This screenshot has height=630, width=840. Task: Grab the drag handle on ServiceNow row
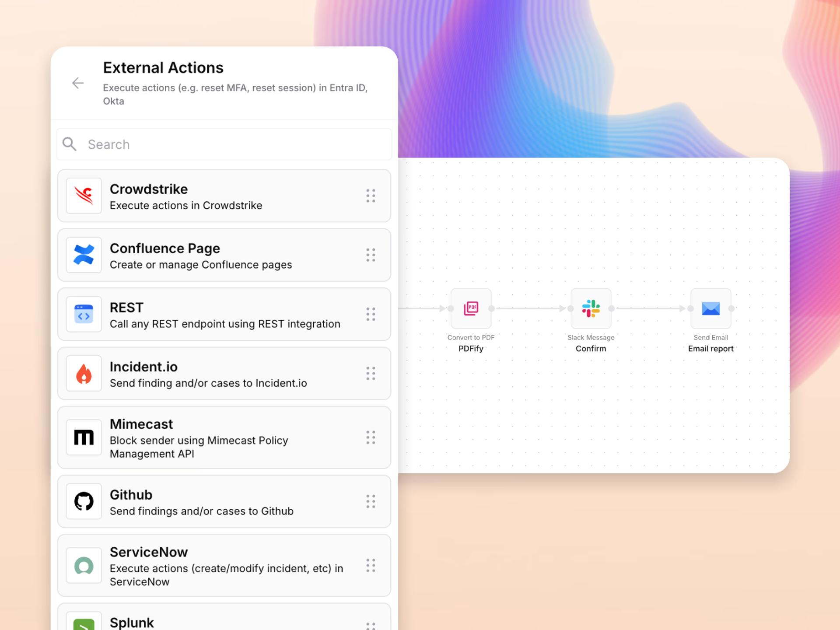371,565
